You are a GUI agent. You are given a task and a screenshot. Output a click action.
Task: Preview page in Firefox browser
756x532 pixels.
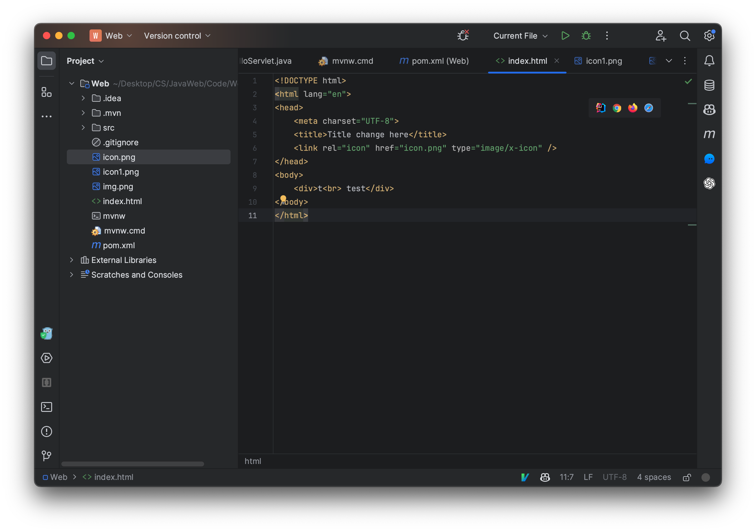coord(632,108)
